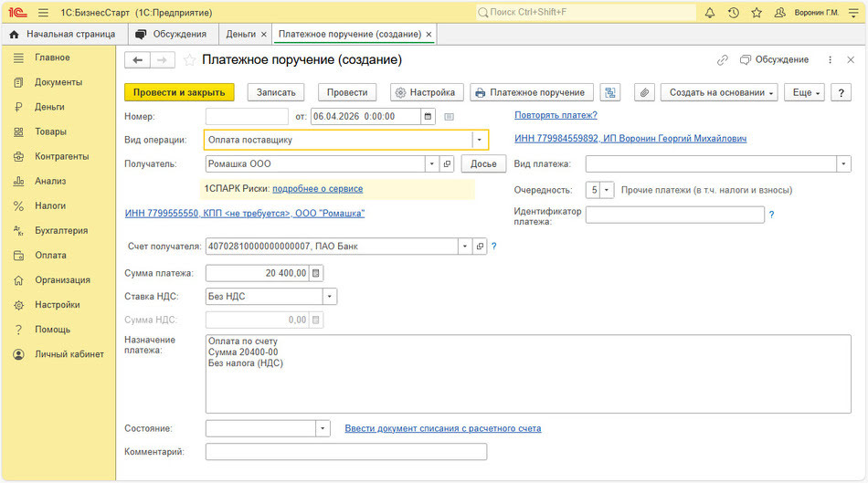The height and width of the screenshot is (483, 868).
Task: Go to Начальная страница home tab
Action: click(x=64, y=34)
